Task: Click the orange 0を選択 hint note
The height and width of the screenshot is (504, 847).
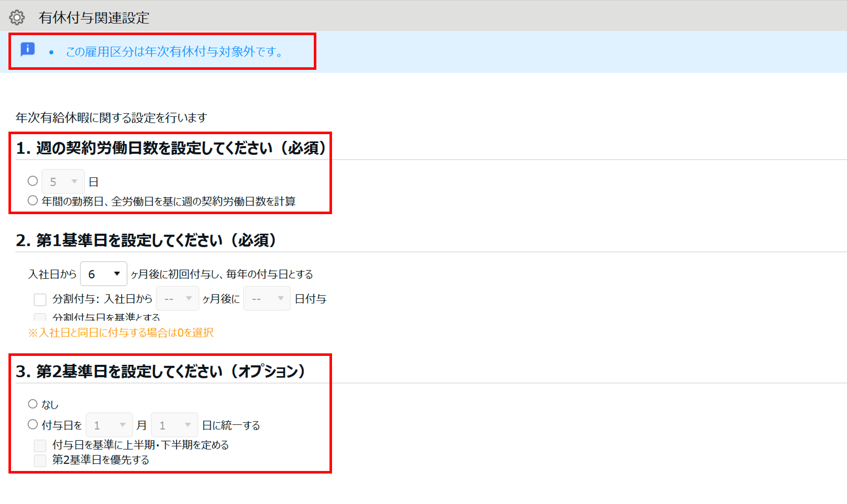Action: coord(121,333)
